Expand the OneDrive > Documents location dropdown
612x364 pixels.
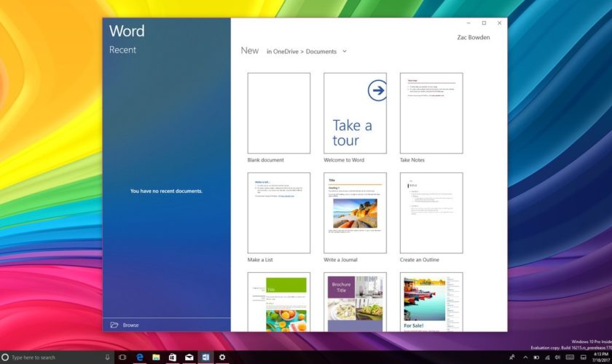(x=345, y=52)
